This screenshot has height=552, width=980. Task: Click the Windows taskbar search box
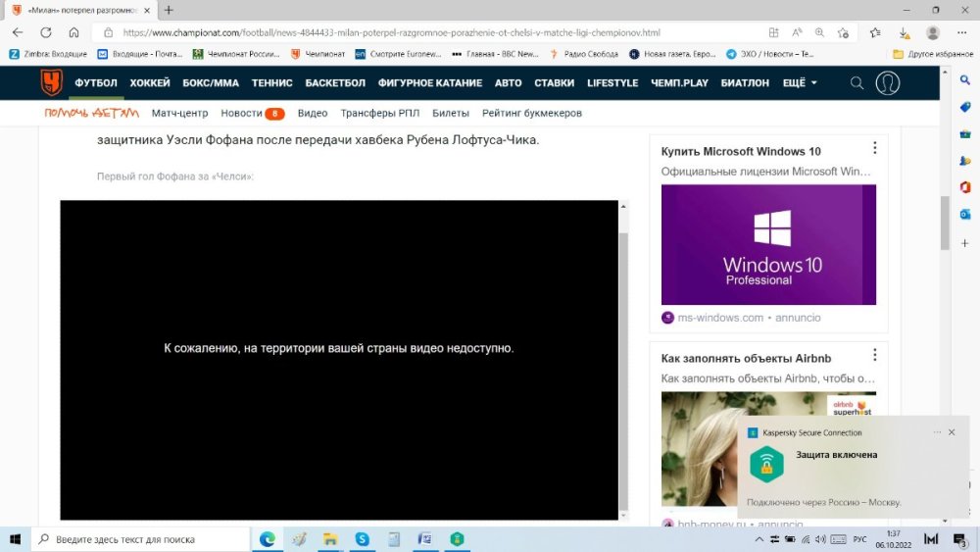[140, 539]
